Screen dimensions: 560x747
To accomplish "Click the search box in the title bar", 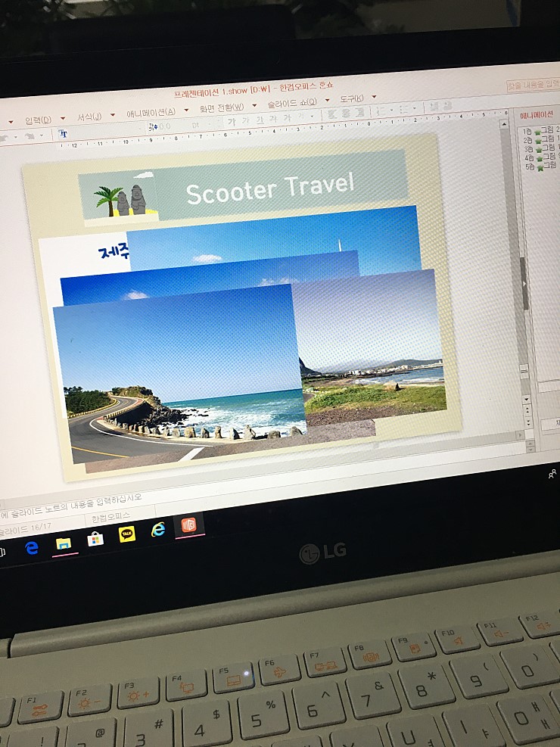I will tap(534, 86).
